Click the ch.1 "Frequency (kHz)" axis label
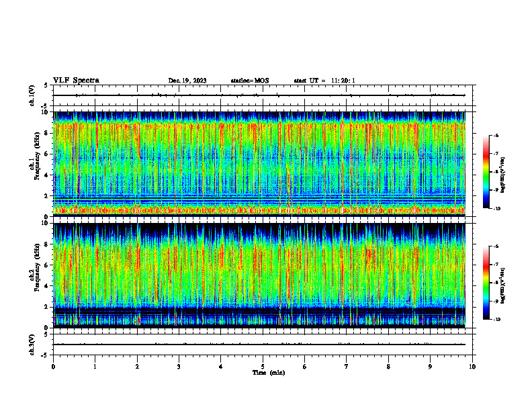This screenshot has height=411, width=532. click(37, 154)
